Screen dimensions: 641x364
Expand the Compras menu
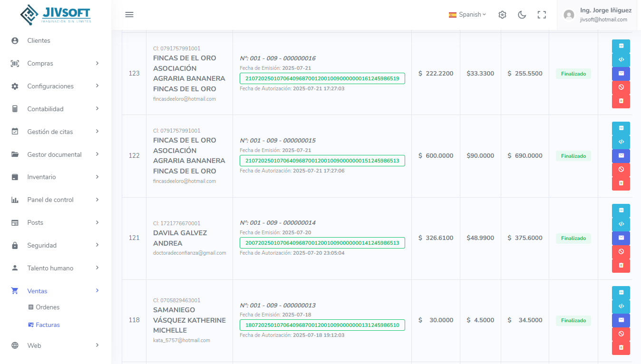[x=56, y=64]
